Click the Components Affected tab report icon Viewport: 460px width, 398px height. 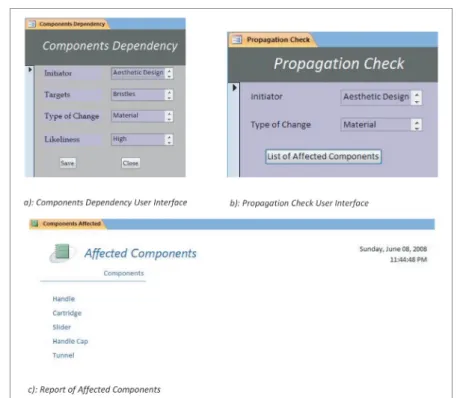35,223
